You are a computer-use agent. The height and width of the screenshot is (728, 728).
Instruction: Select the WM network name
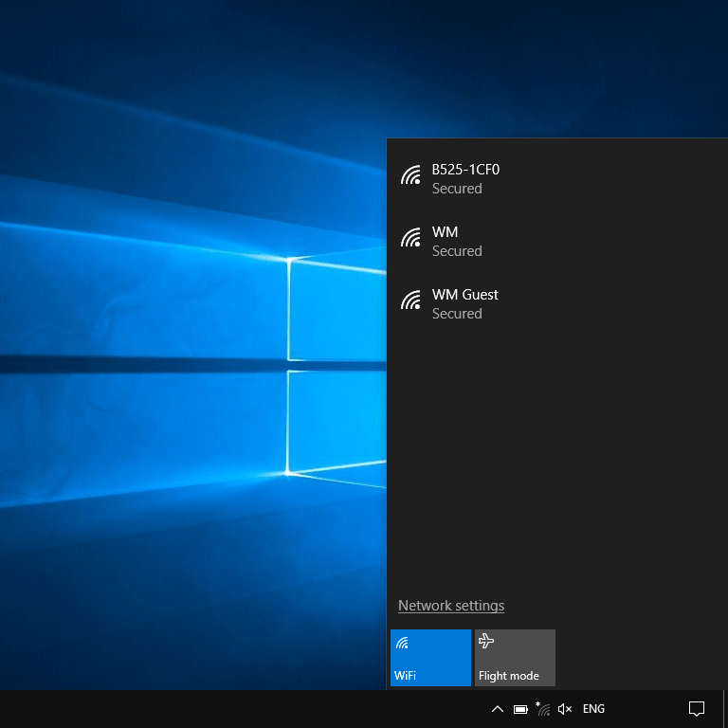click(x=445, y=232)
